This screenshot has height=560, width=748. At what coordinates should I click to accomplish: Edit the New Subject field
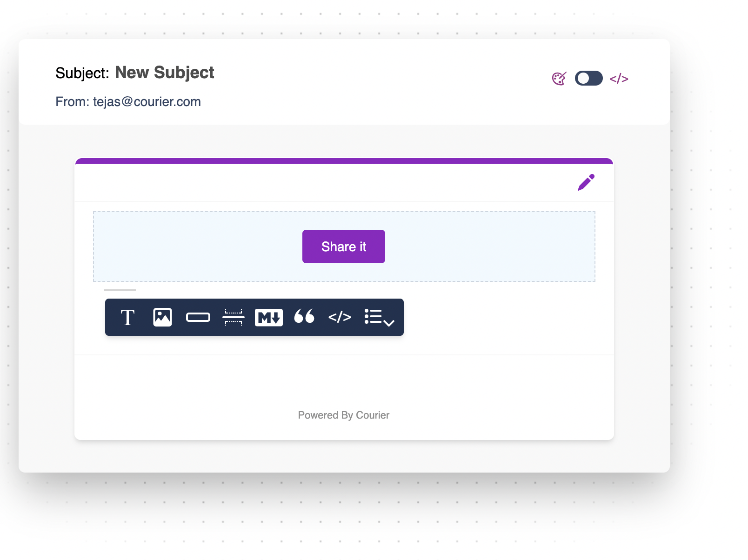click(165, 73)
